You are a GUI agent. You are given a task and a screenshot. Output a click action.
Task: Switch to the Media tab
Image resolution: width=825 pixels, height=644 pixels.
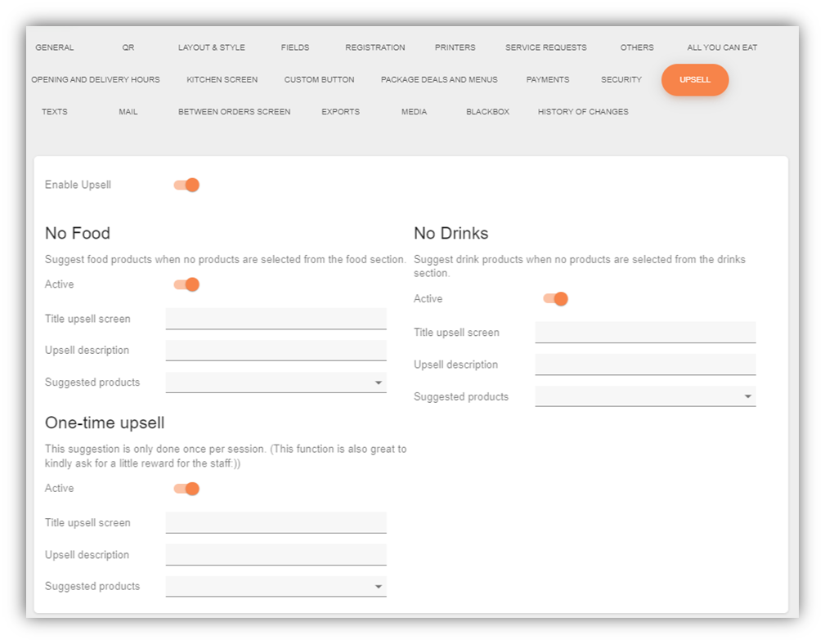coord(414,111)
